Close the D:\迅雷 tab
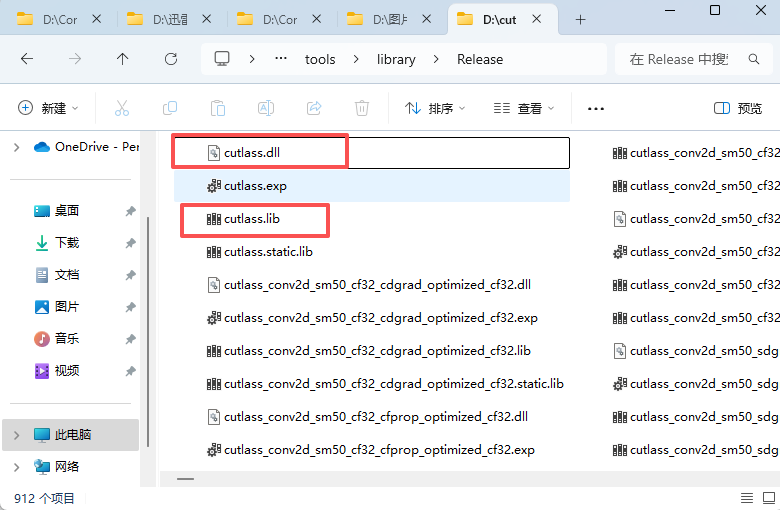This screenshot has width=780, height=510. (206, 19)
